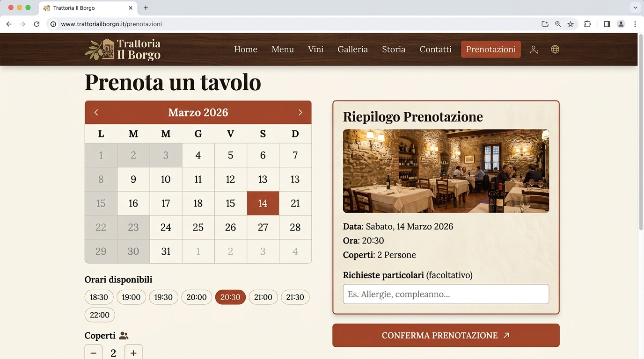Image resolution: width=644 pixels, height=359 pixels.
Task: Click the address bar URL
Action: point(111,24)
